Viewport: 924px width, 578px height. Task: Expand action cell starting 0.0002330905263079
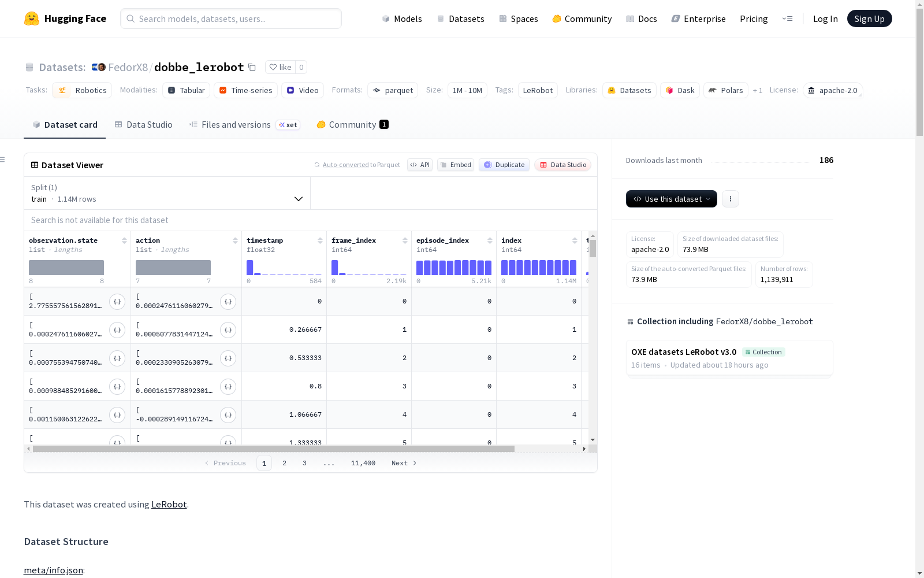(228, 358)
